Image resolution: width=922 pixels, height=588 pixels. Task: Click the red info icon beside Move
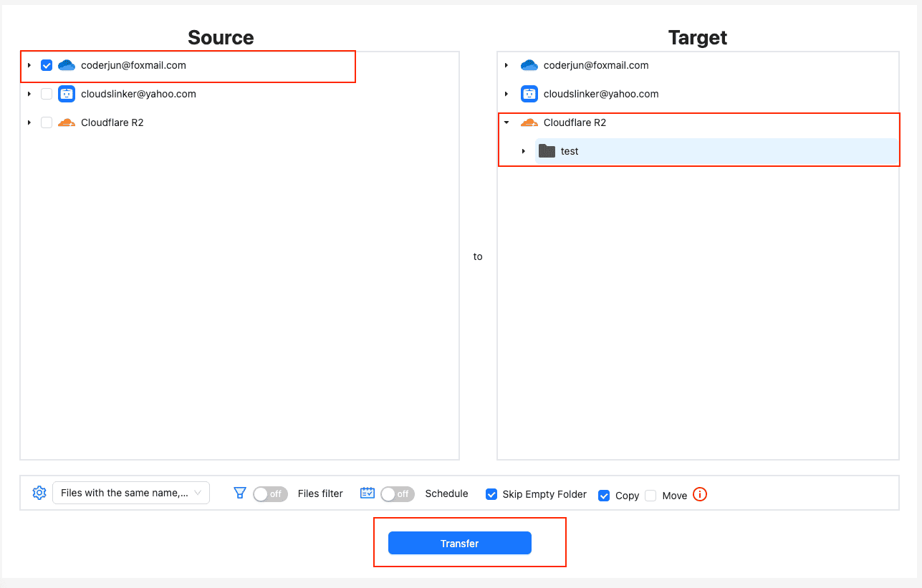click(700, 494)
